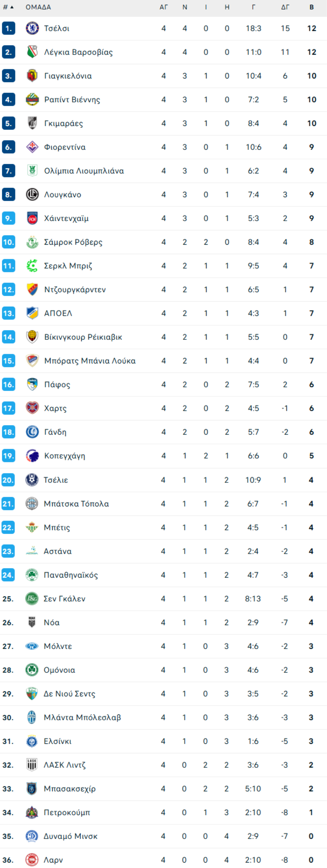Open the Πάφος team link
This screenshot has height=868, width=327.
tap(57, 384)
